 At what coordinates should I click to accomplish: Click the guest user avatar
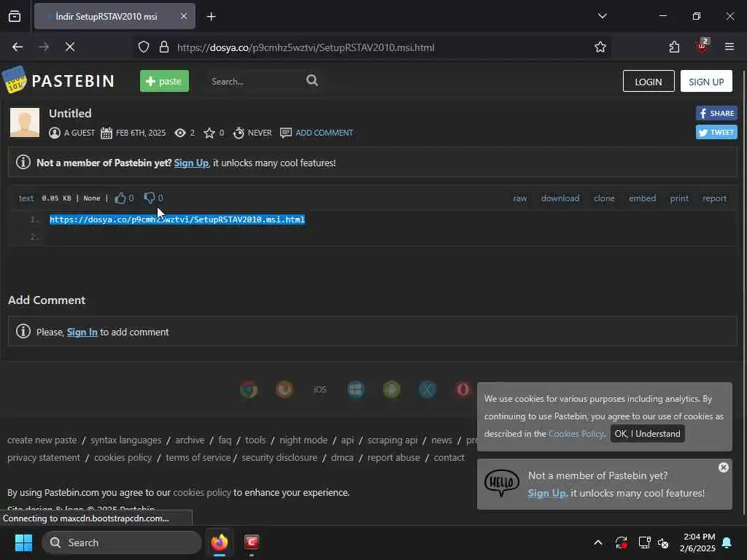point(25,122)
